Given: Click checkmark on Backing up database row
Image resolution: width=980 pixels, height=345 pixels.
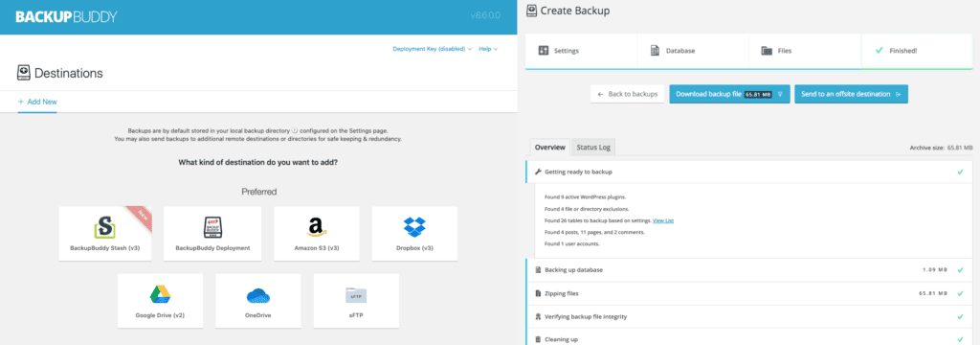Looking at the screenshot, I should click(x=960, y=270).
